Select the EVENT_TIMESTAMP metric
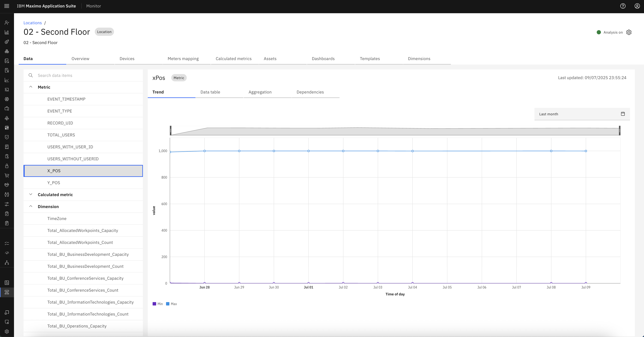Image resolution: width=644 pixels, height=337 pixels. tap(83, 99)
